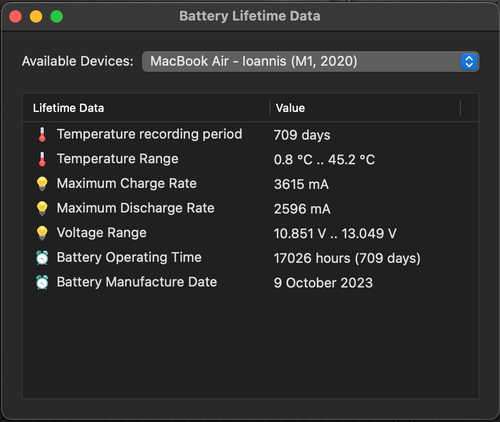Select the 9 October 2023 value

[323, 283]
